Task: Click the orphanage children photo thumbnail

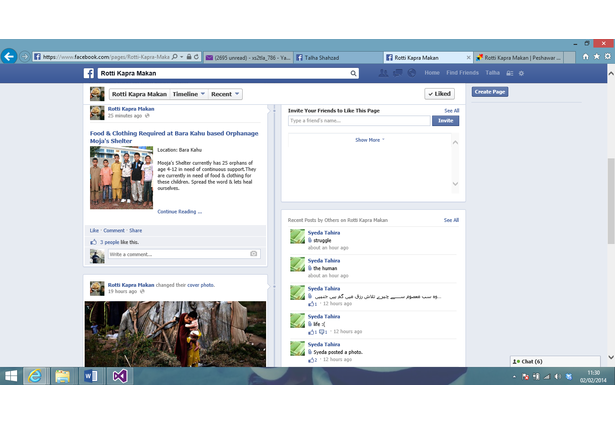Action: pyautogui.click(x=122, y=178)
